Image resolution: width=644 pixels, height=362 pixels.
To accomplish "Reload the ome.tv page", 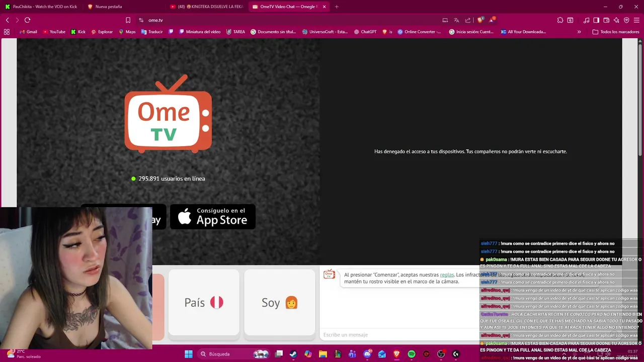I will [27, 20].
